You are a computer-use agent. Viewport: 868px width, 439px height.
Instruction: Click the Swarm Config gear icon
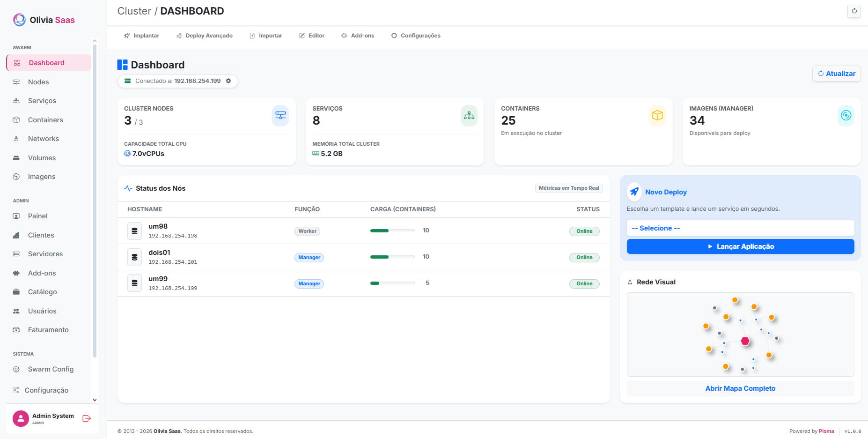click(16, 369)
